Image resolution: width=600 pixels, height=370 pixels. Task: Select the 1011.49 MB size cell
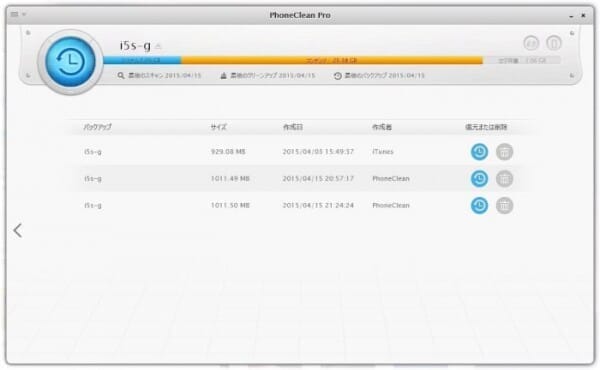coord(230,179)
